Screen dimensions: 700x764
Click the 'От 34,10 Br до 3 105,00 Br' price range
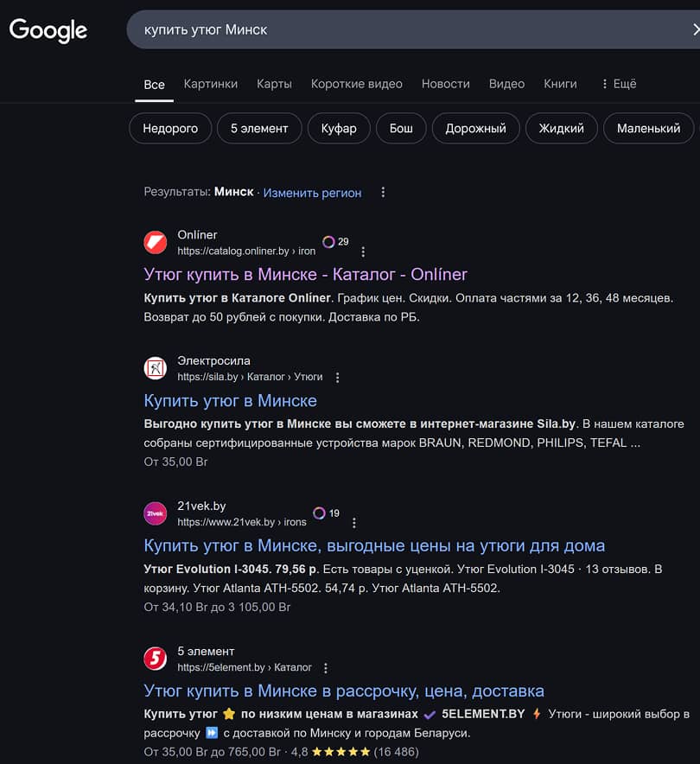[x=217, y=607]
